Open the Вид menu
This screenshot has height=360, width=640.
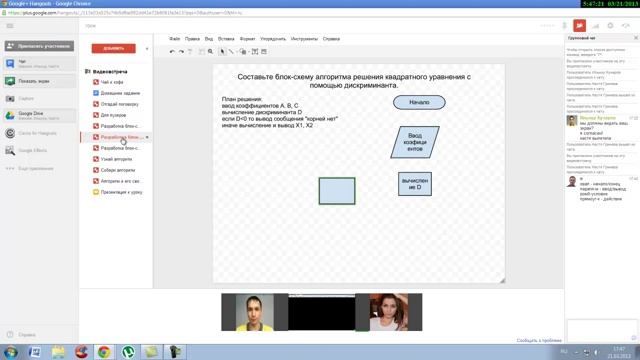point(209,39)
